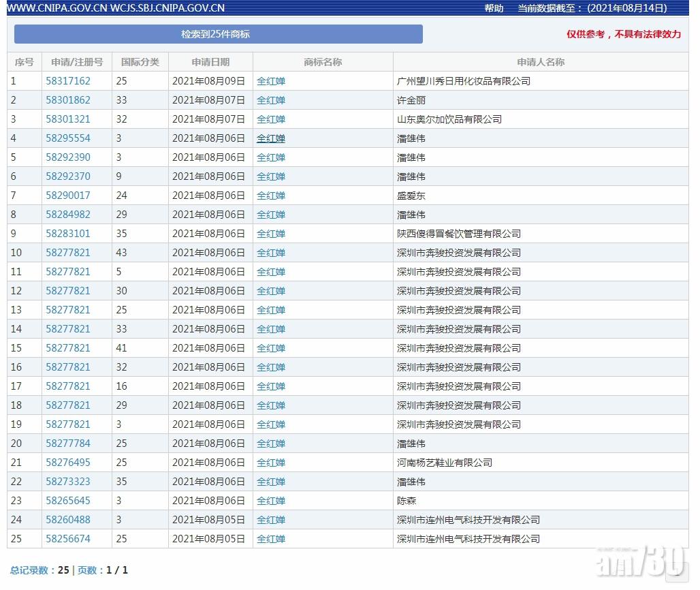
Task: Click the 全红婵 trademark name in row 1
Action: [x=271, y=81]
